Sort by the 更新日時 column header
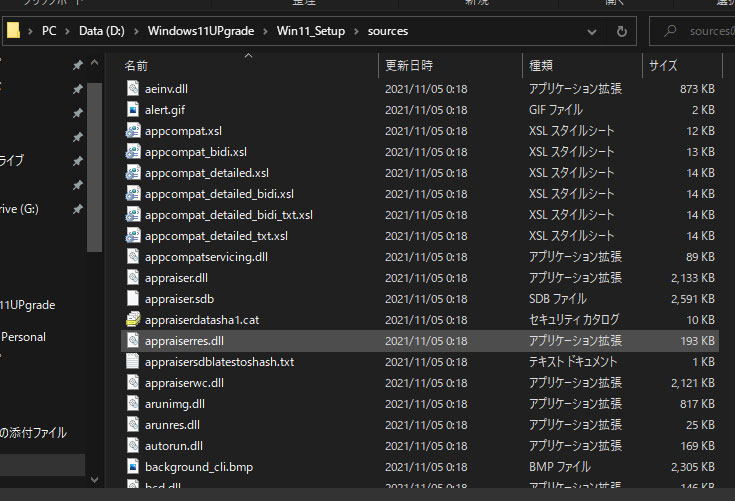735x501 pixels. [450, 65]
